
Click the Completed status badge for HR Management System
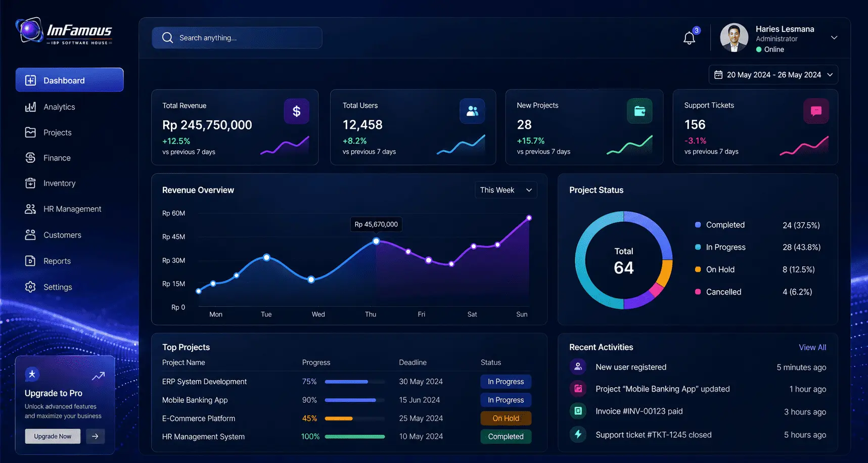point(506,436)
